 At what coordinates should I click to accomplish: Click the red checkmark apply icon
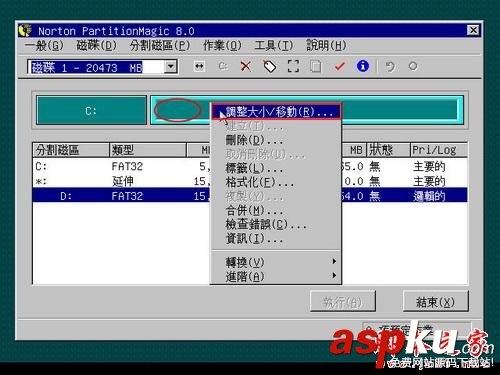[339, 66]
